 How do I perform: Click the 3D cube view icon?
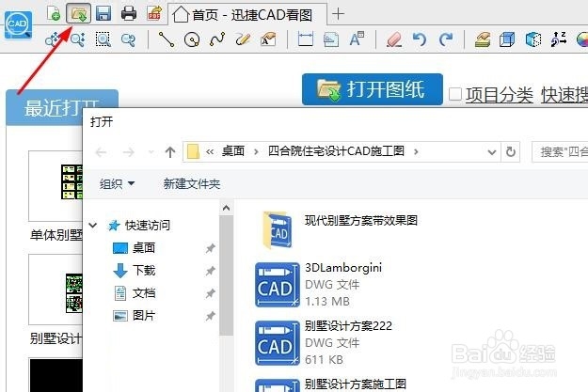507,39
